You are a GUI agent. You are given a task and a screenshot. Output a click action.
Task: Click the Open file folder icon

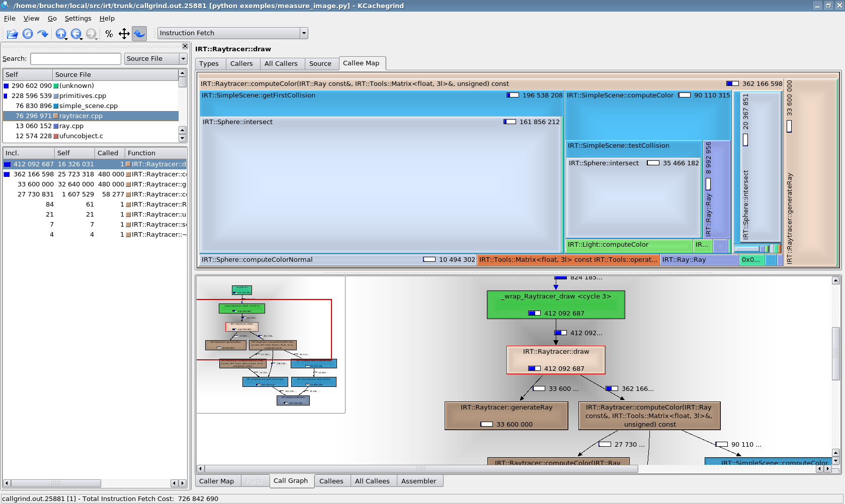[12, 34]
